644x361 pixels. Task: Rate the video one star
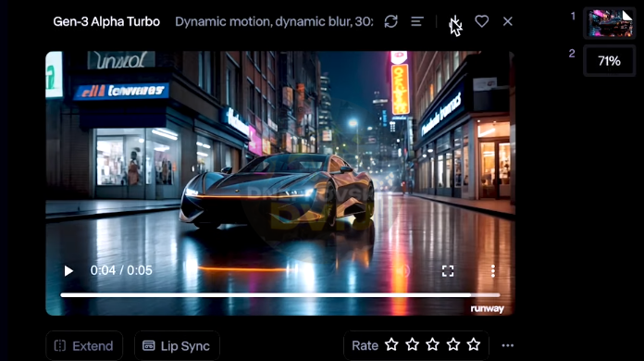tap(391, 344)
